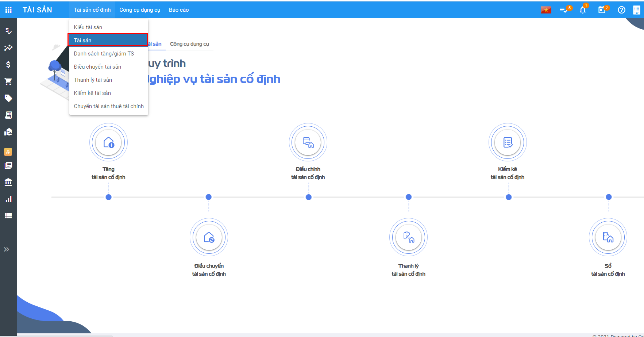Open the help question mark icon

click(x=621, y=10)
